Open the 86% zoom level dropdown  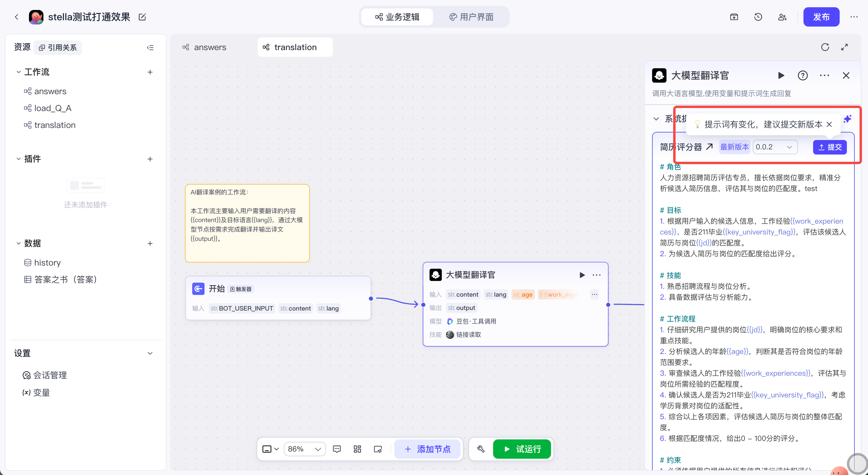tap(305, 449)
